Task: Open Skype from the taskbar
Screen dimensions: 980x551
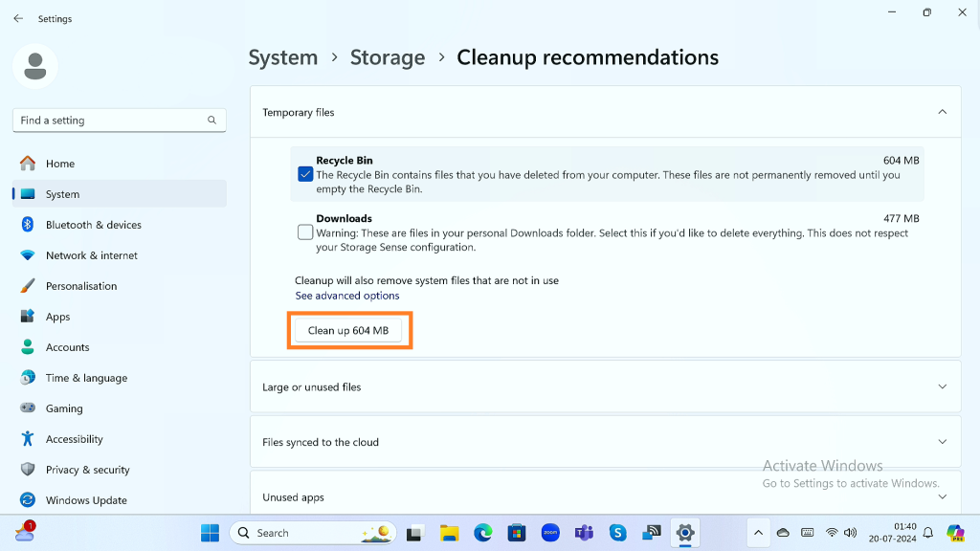Action: 617,533
